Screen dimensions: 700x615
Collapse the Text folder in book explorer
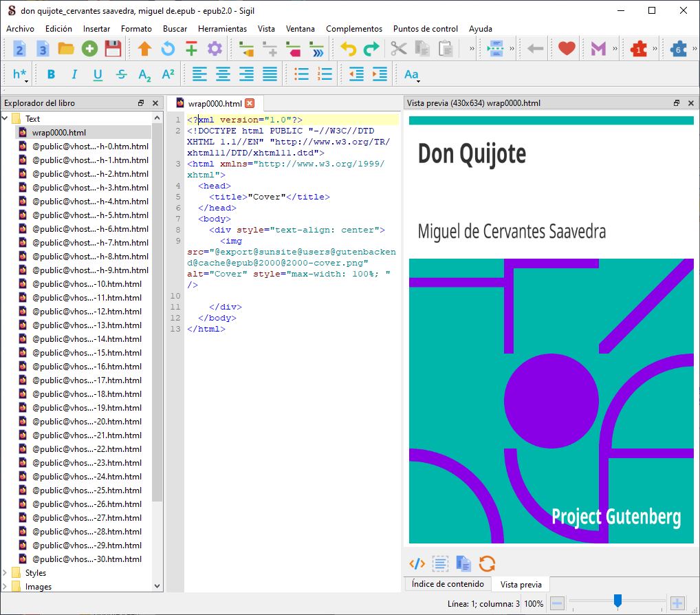(x=6, y=118)
